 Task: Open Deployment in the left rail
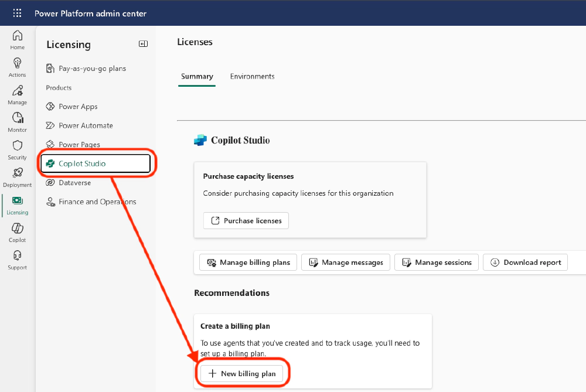[x=17, y=178]
